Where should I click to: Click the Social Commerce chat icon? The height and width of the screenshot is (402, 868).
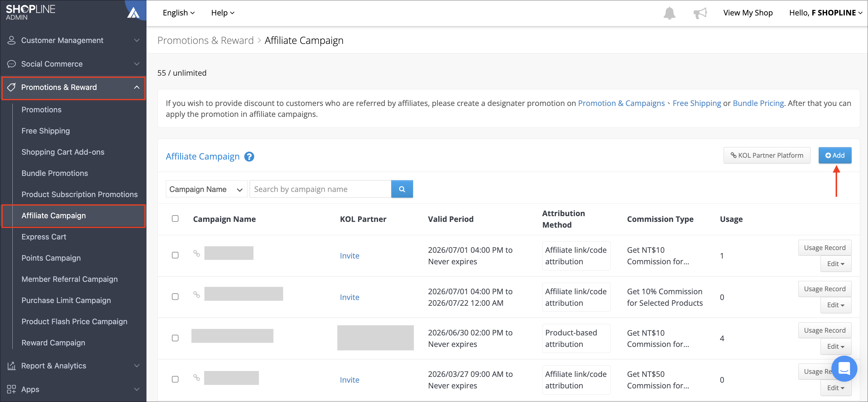click(x=12, y=64)
